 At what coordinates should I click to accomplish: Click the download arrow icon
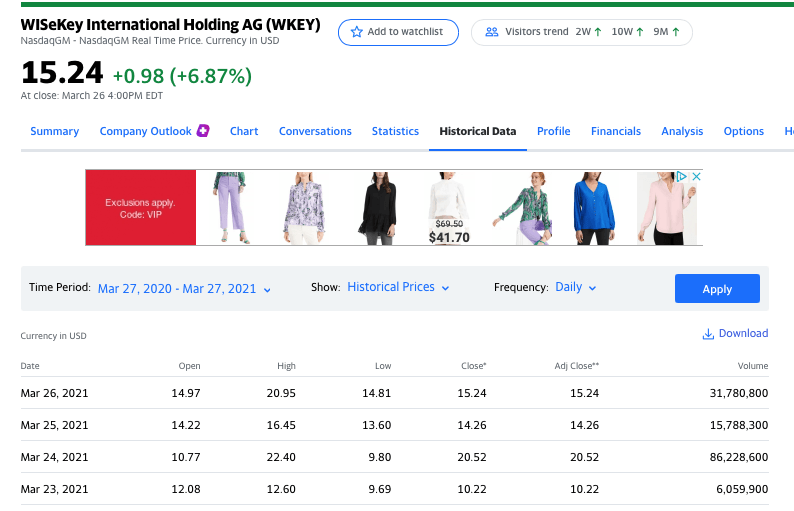point(708,334)
